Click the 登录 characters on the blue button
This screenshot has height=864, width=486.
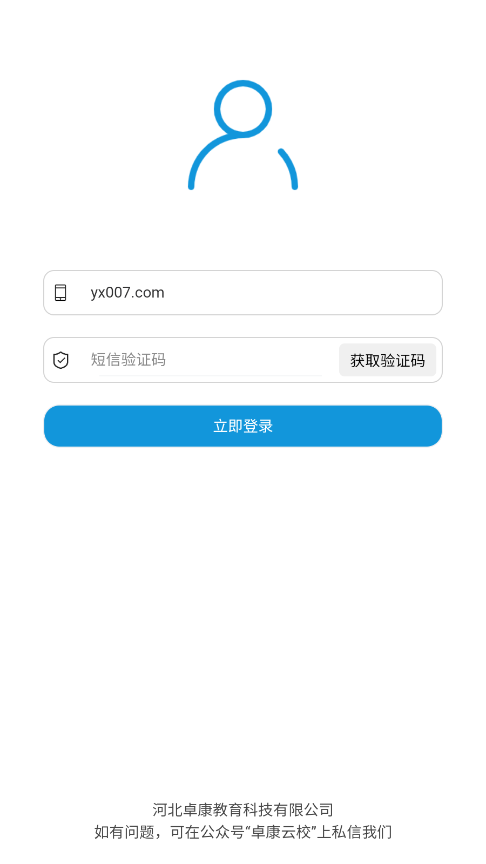pyautogui.click(x=258, y=426)
